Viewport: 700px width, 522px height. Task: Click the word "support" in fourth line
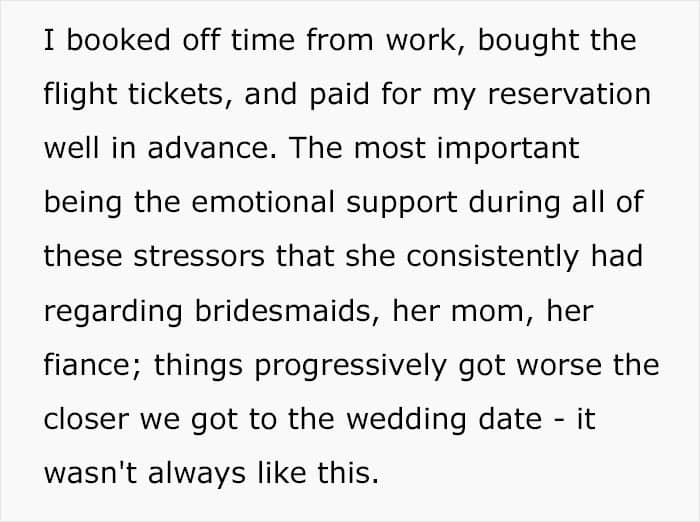[x=402, y=205]
